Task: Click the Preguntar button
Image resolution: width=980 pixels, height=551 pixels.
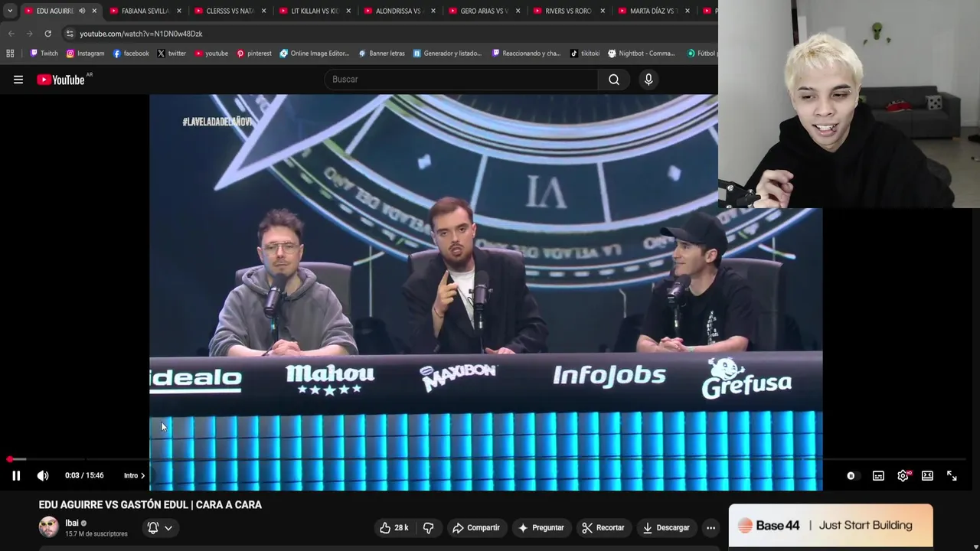Action: [x=541, y=527]
